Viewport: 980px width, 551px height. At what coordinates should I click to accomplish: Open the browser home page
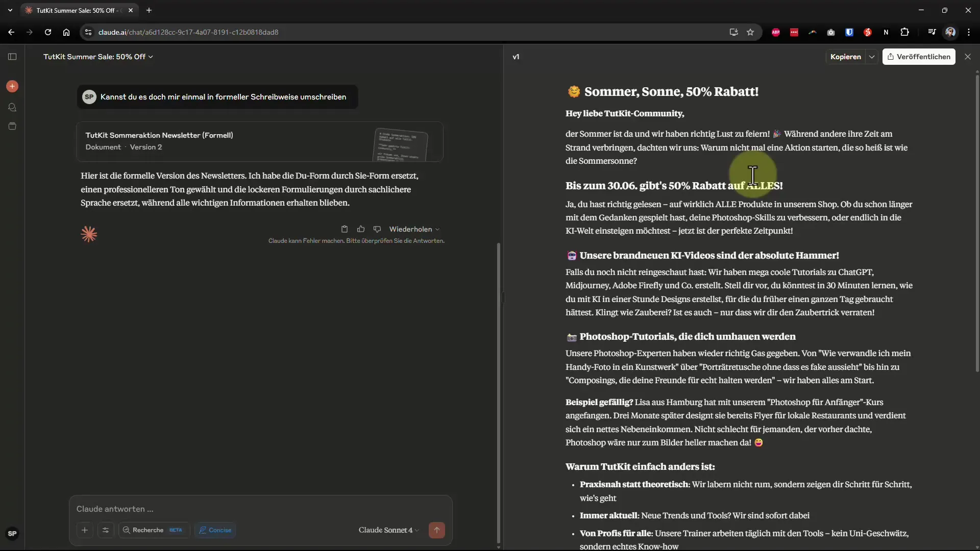tap(66, 32)
